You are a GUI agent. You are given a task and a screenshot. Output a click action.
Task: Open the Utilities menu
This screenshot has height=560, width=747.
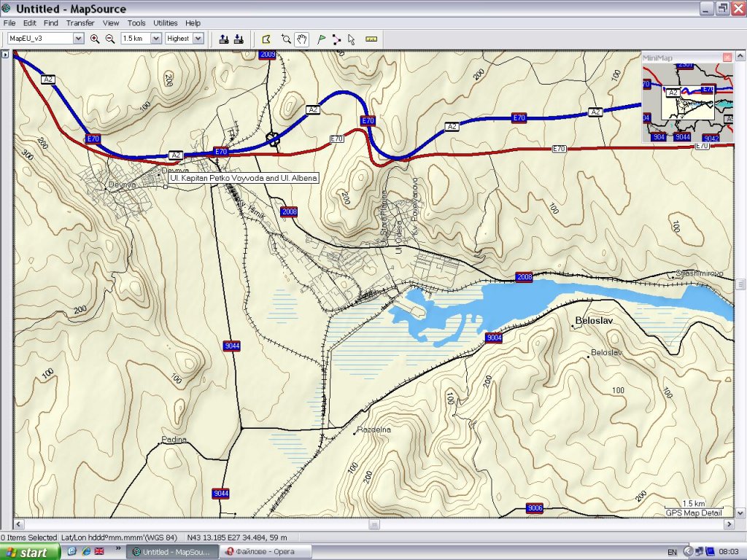(166, 23)
